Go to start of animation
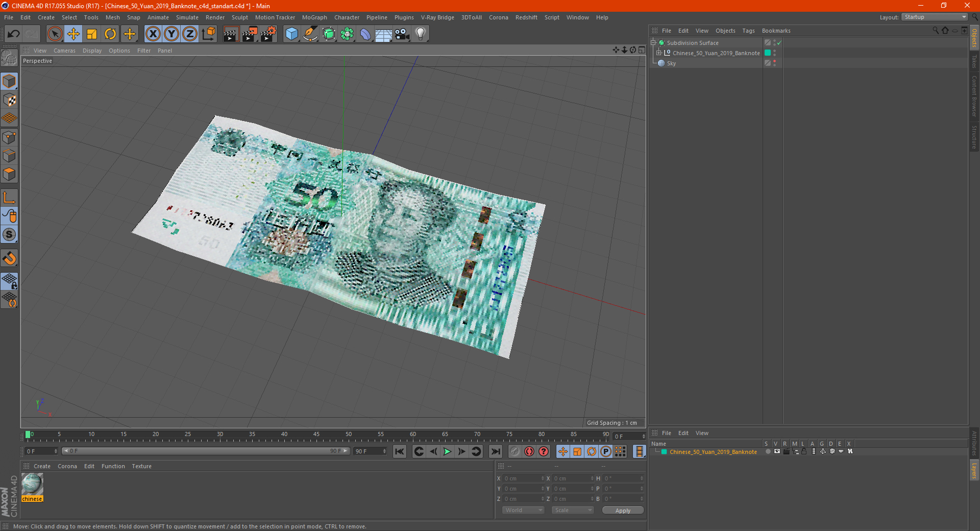 pyautogui.click(x=400, y=451)
